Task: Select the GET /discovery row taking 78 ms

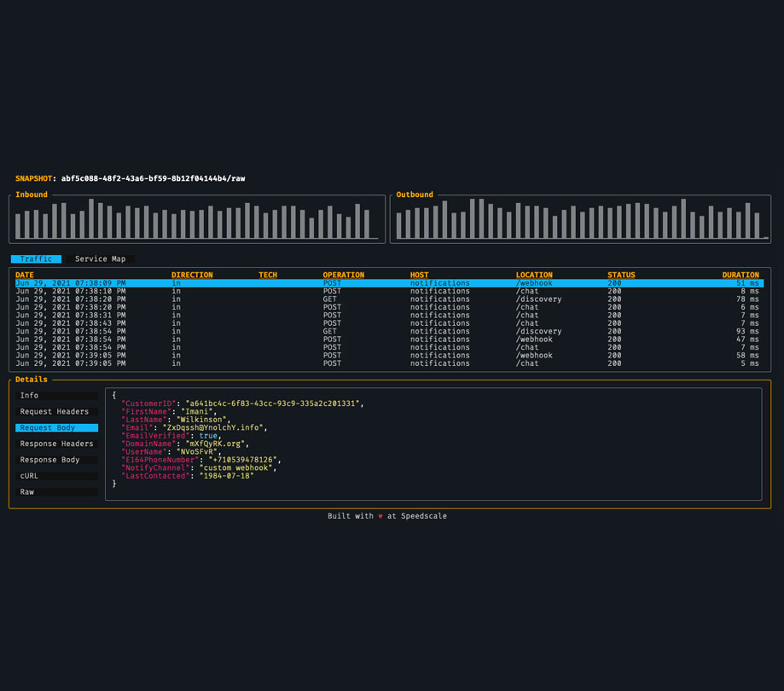Action: coord(390,299)
